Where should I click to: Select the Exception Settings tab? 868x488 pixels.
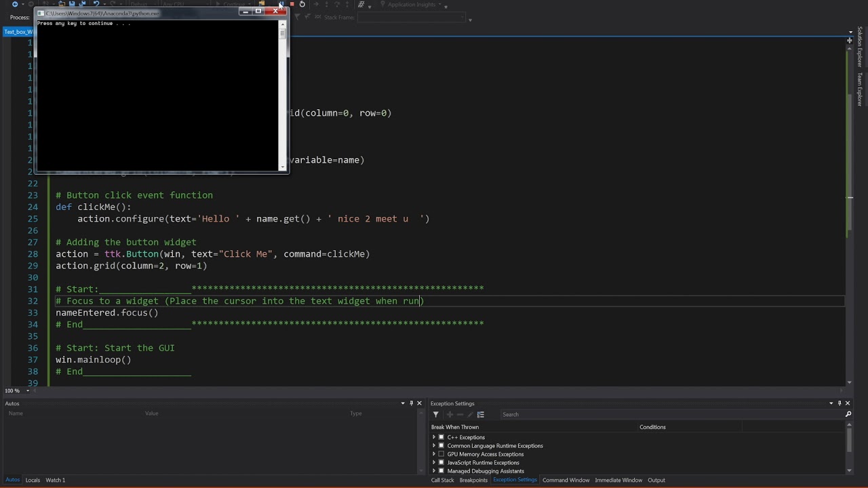pos(515,480)
